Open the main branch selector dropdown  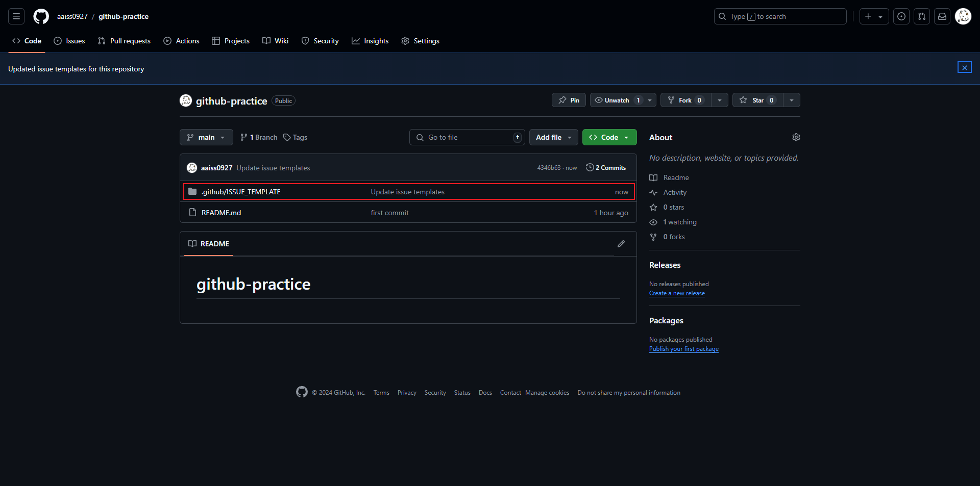(x=206, y=137)
